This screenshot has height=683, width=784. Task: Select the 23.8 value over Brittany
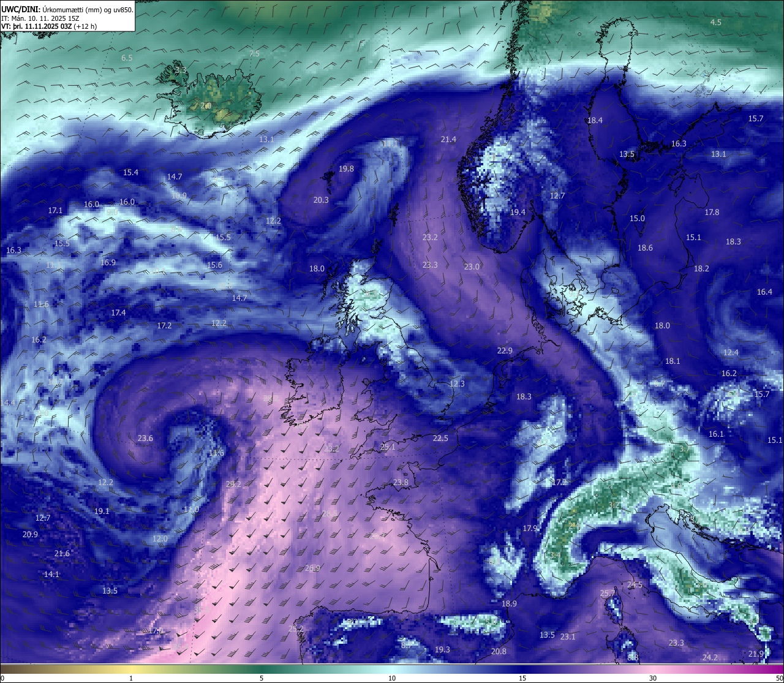point(401,483)
